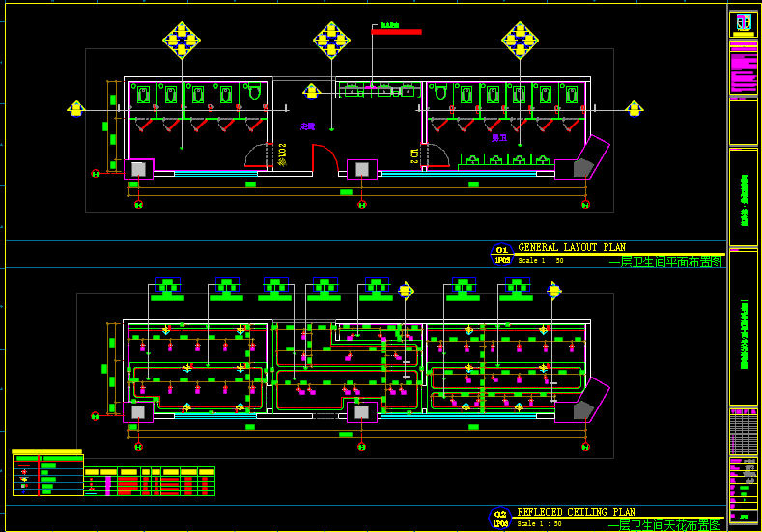Select the gray angled column at ceiling plan's right corner
This screenshot has height=532, width=762.
583,410
